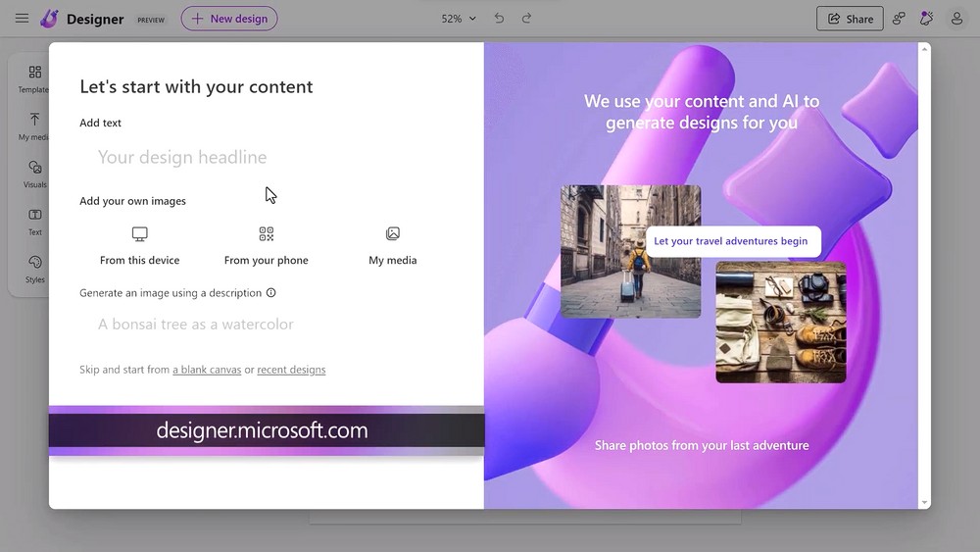Viewport: 980px width, 552px height.
Task: Click the Designer logo icon
Action: (x=49, y=19)
